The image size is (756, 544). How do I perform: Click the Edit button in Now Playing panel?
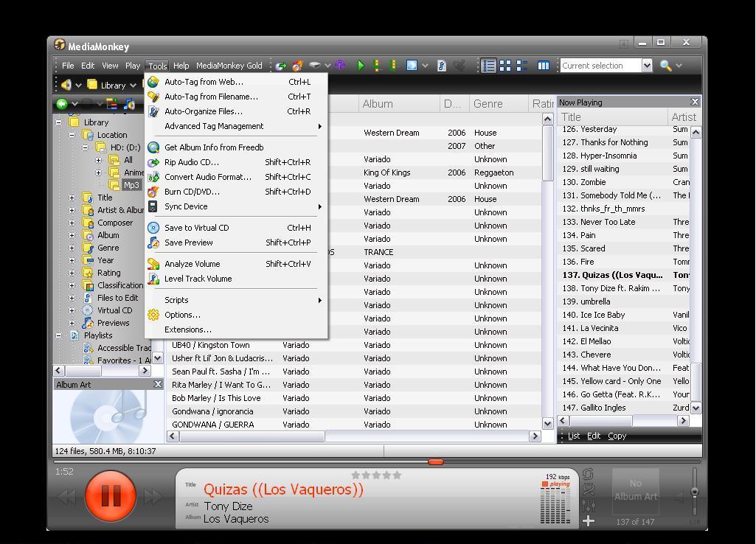click(594, 436)
